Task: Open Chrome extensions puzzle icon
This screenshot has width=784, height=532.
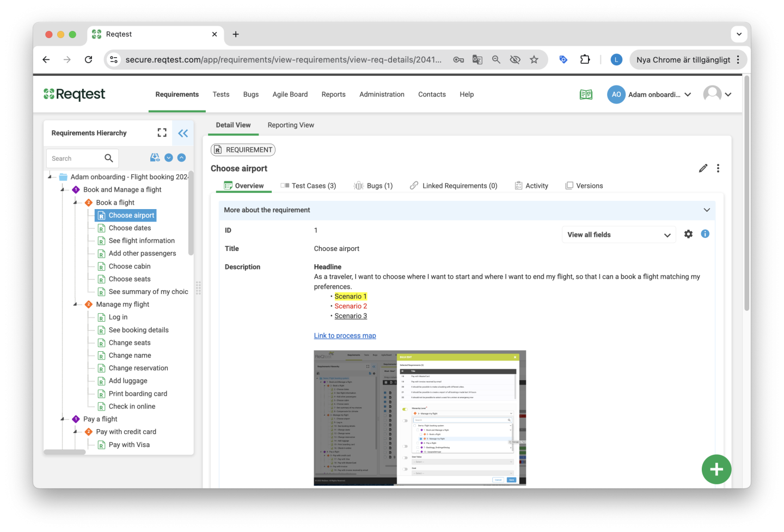Action: click(x=585, y=59)
